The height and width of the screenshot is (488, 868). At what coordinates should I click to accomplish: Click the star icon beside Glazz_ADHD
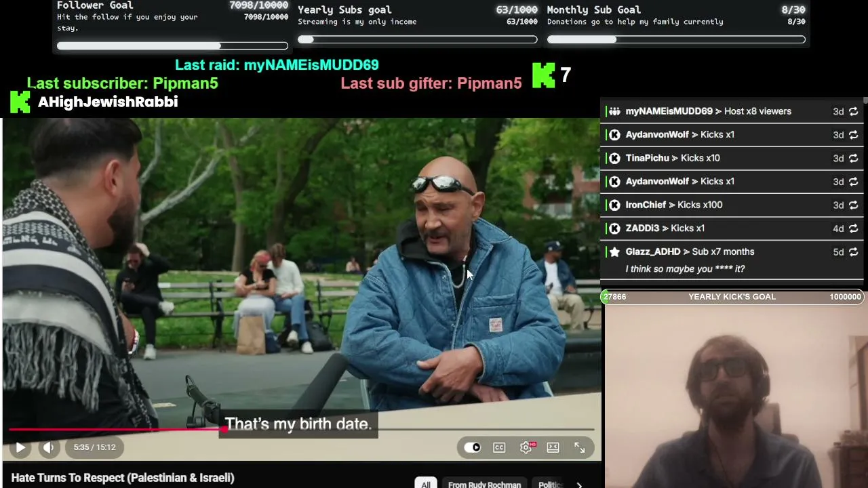click(x=614, y=251)
